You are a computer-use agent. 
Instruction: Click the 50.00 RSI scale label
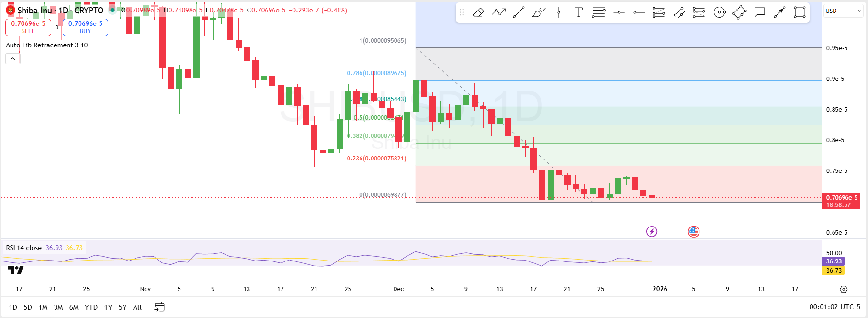click(834, 253)
